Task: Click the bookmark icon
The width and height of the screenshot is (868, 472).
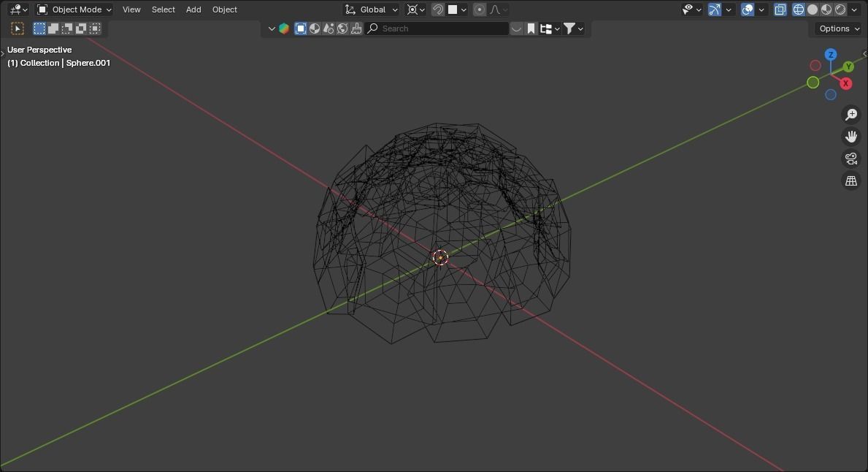Action: click(x=531, y=28)
